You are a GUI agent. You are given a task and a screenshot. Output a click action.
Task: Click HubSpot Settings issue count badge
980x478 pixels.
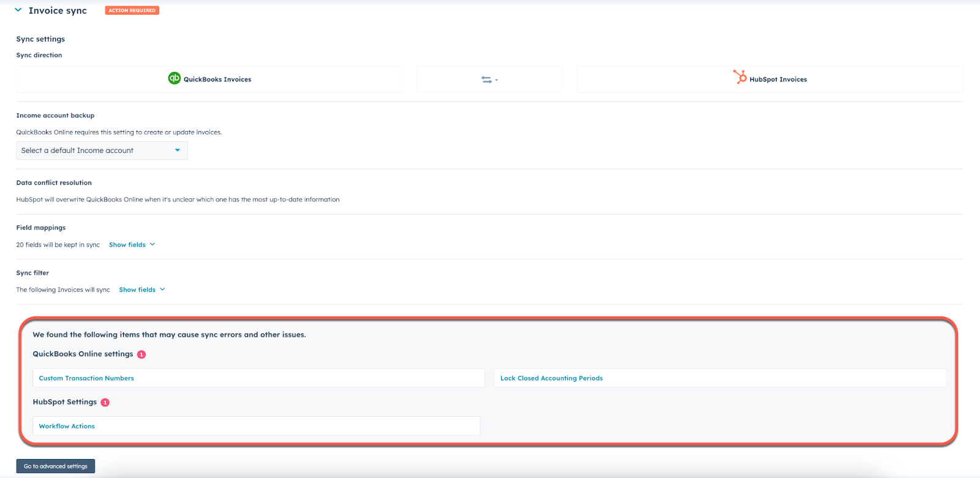(x=105, y=402)
